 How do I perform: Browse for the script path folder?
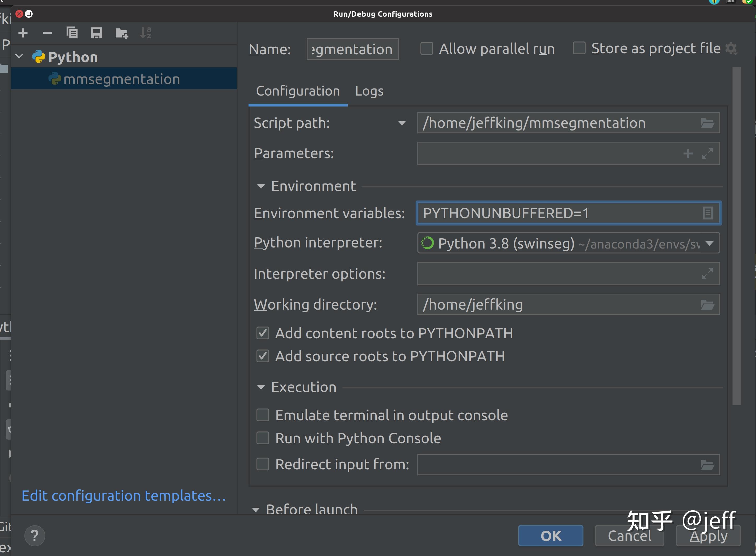coord(707,123)
